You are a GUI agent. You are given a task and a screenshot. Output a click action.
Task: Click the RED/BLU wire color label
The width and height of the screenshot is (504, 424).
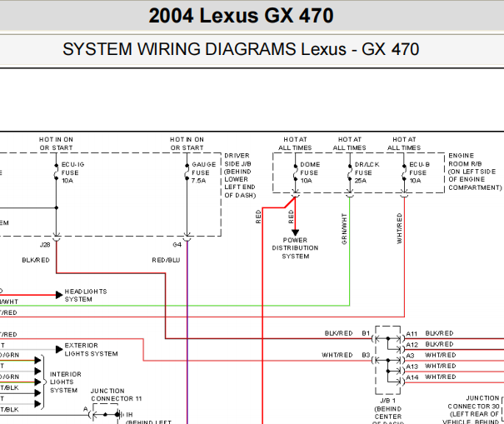166,260
